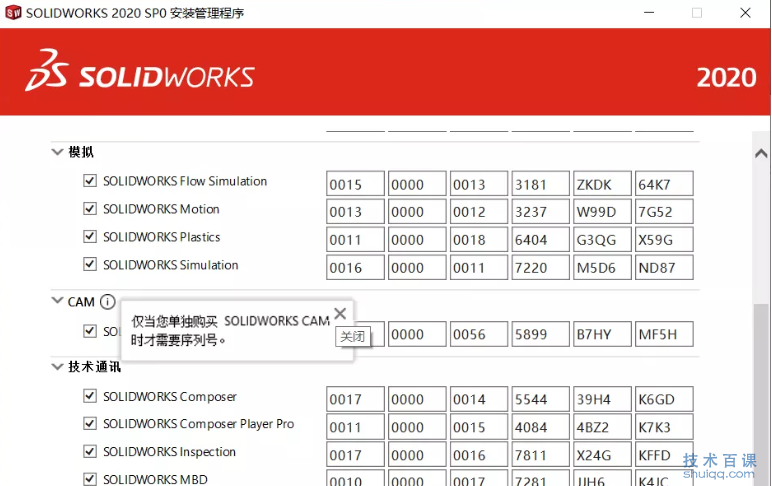The image size is (772, 486).
Task: Click Composer Player Pro field K7K3
Action: (664, 426)
